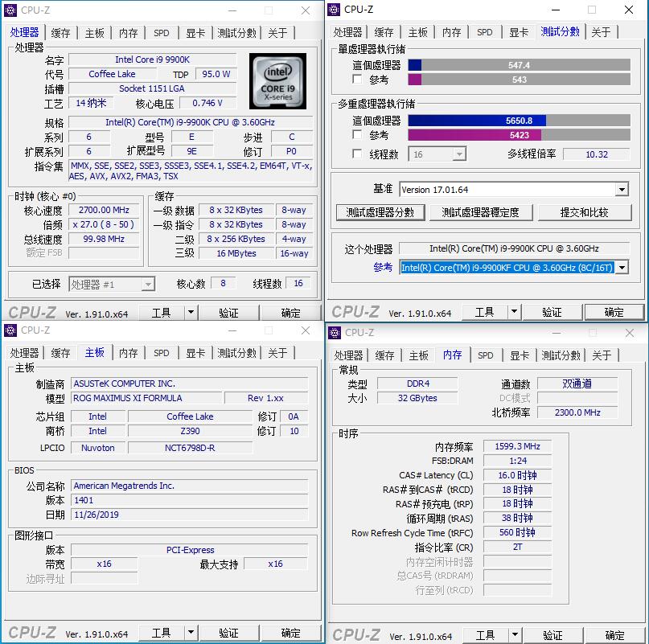Image resolution: width=649 pixels, height=644 pixels.
Task: Click the CPU-Z icon in the processor window title bar
Action: 10,10
